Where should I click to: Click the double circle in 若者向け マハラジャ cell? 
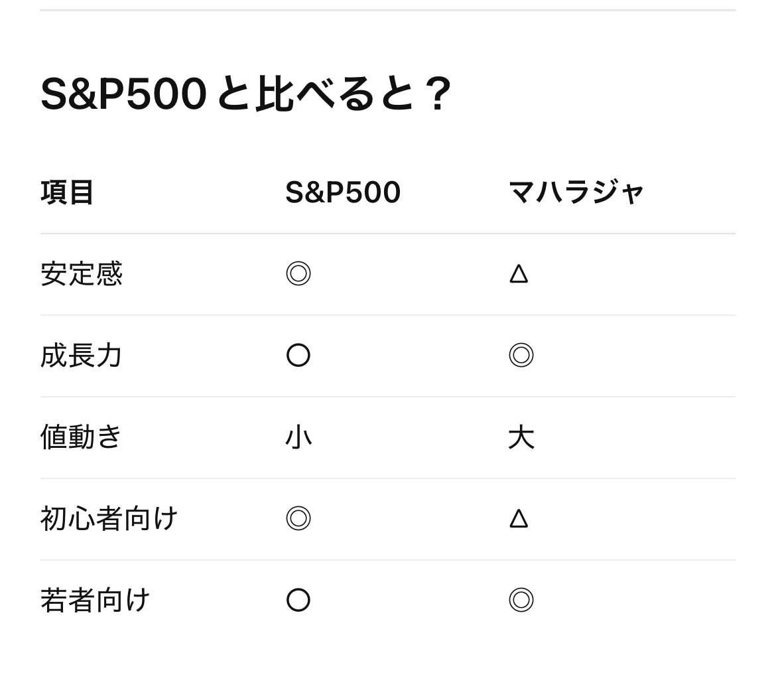tap(521, 600)
